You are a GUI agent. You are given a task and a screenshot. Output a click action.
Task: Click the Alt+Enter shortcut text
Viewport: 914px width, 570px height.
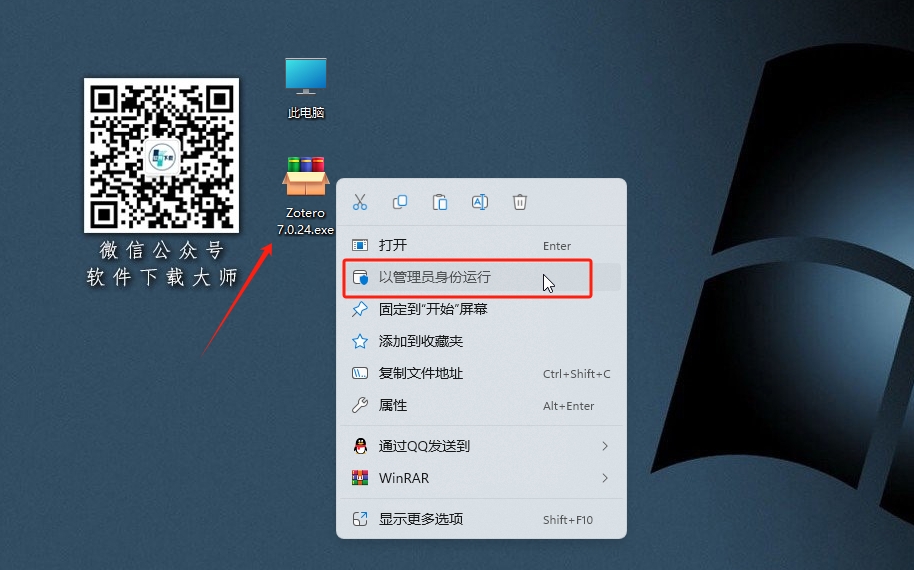coord(568,406)
